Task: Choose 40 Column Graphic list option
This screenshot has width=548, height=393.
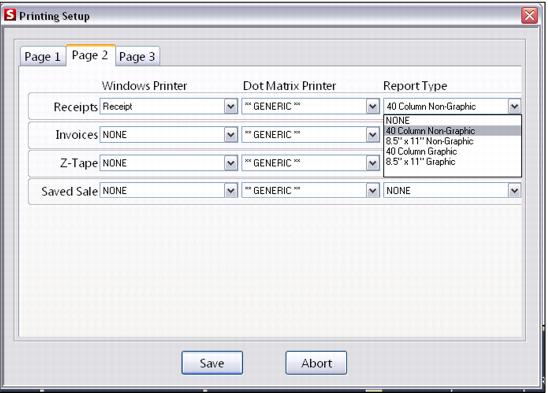Action: click(452, 151)
